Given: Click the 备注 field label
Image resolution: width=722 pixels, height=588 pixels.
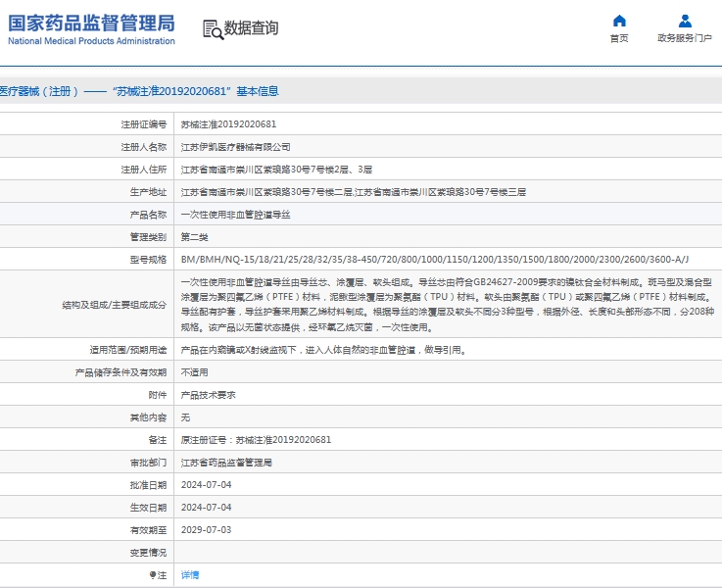Looking at the screenshot, I should (158, 440).
